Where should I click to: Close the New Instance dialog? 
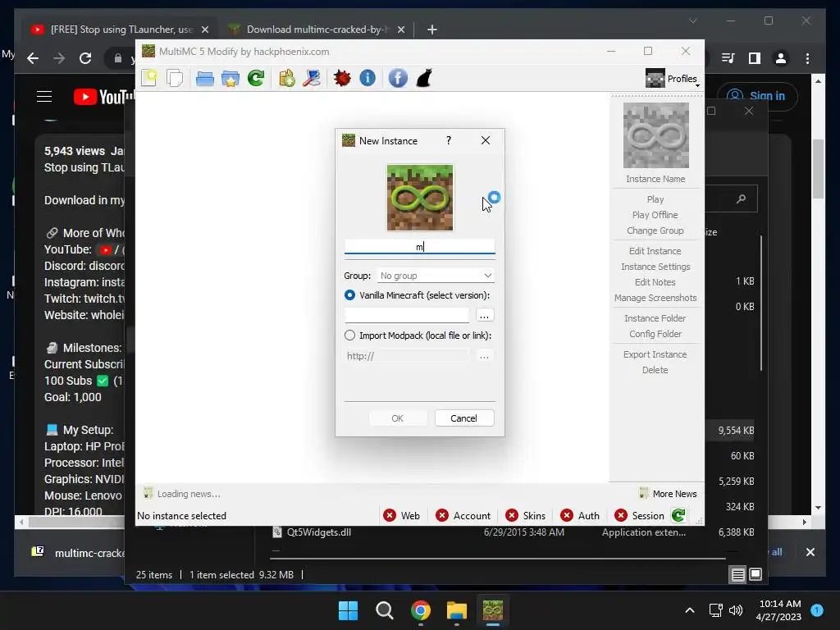(486, 140)
